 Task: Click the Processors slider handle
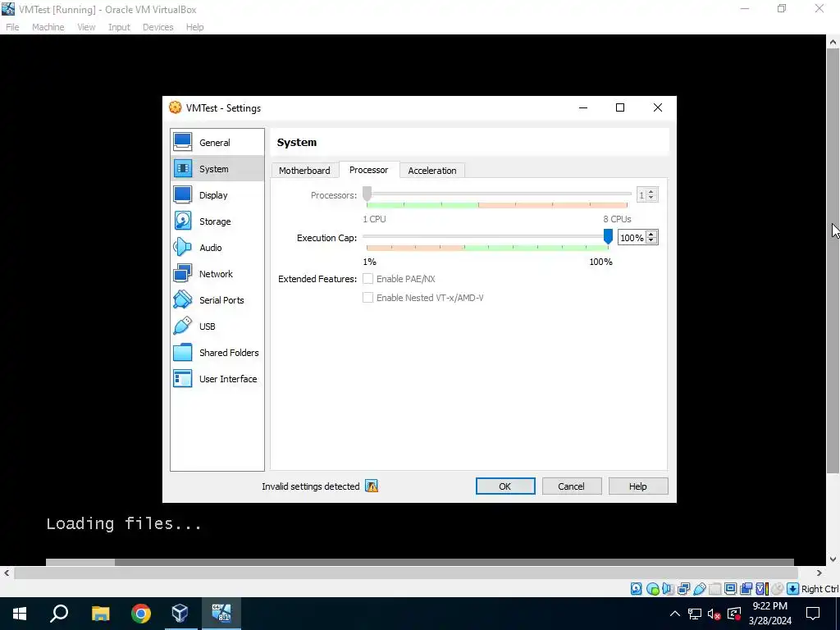(x=367, y=194)
